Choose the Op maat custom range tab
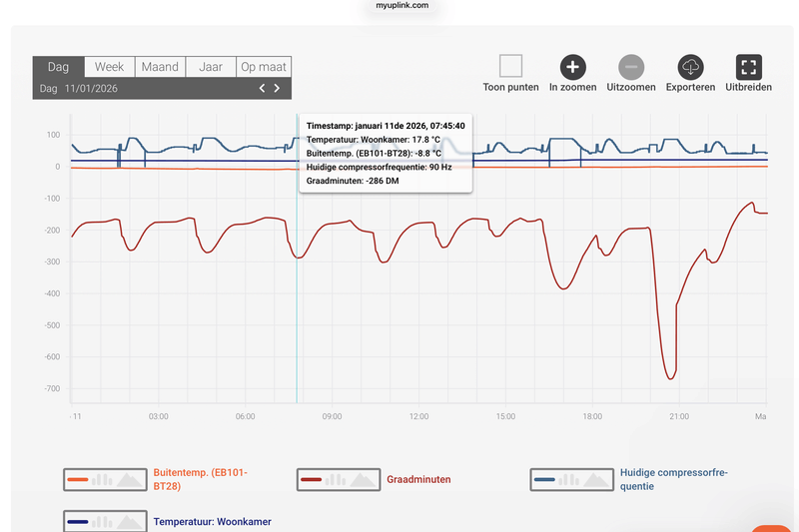This screenshot has height=532, width=799. click(x=264, y=67)
